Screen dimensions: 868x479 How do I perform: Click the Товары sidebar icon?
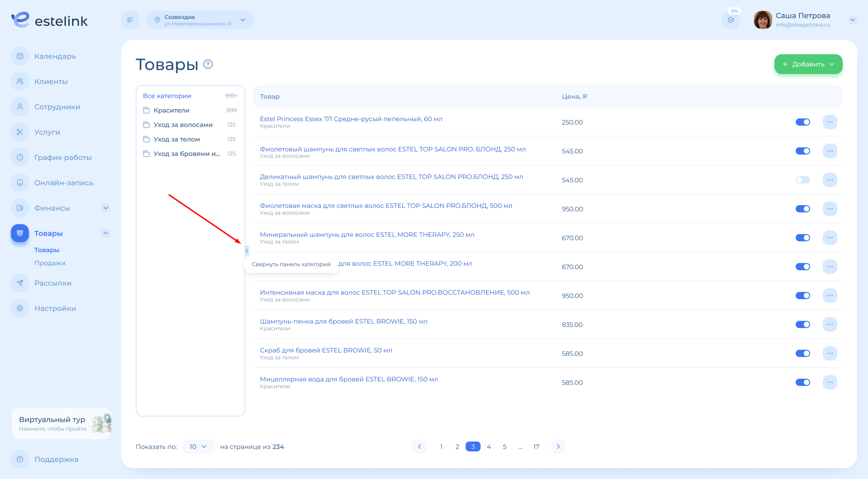click(20, 233)
